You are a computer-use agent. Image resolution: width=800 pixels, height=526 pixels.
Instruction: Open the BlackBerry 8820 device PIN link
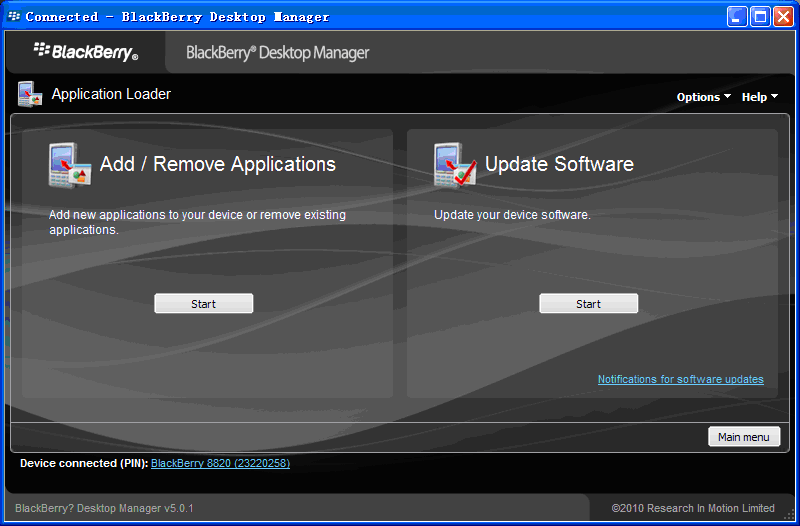pos(220,463)
